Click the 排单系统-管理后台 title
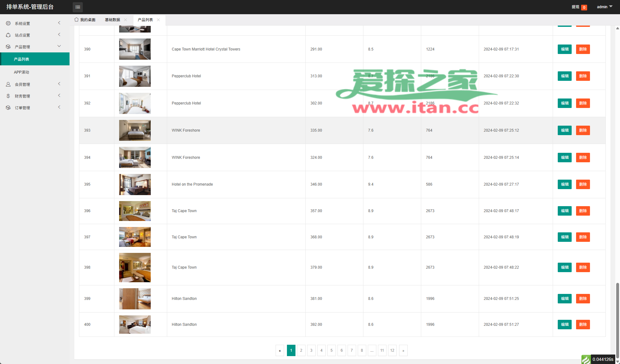The image size is (620, 364). click(x=30, y=7)
